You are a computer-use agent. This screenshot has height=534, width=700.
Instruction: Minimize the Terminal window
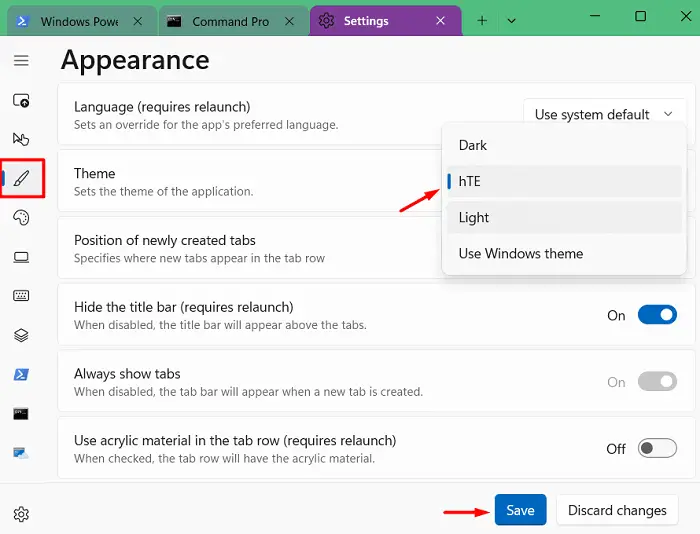[x=595, y=16]
